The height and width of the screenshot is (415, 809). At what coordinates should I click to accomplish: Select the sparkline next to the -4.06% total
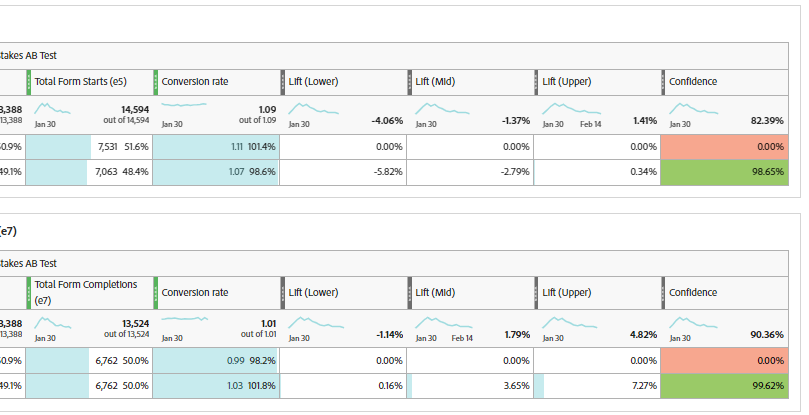310,108
